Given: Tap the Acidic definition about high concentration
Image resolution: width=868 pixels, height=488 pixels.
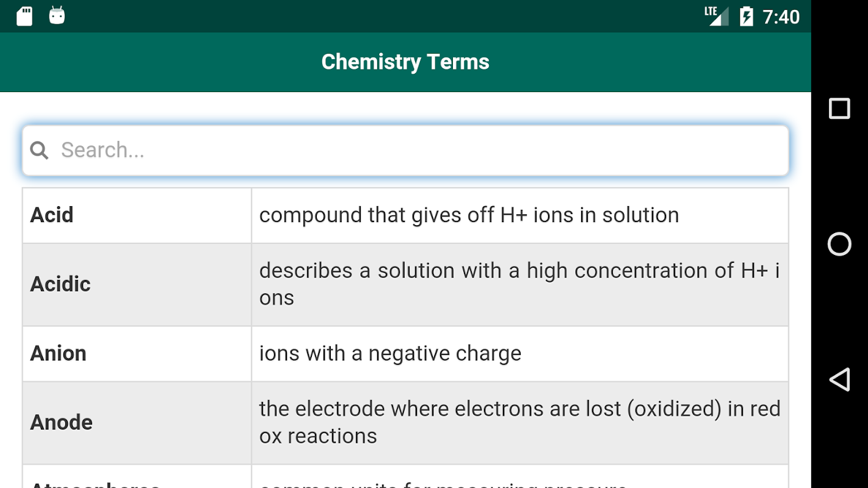Looking at the screenshot, I should [x=519, y=284].
